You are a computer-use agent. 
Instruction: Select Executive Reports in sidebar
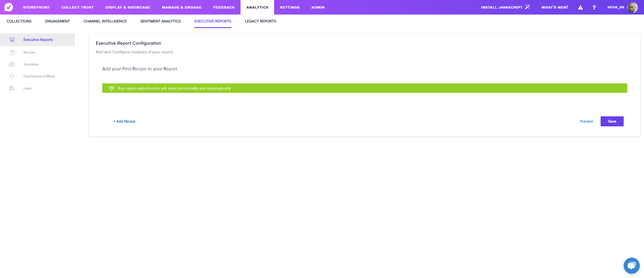pyautogui.click(x=37, y=40)
